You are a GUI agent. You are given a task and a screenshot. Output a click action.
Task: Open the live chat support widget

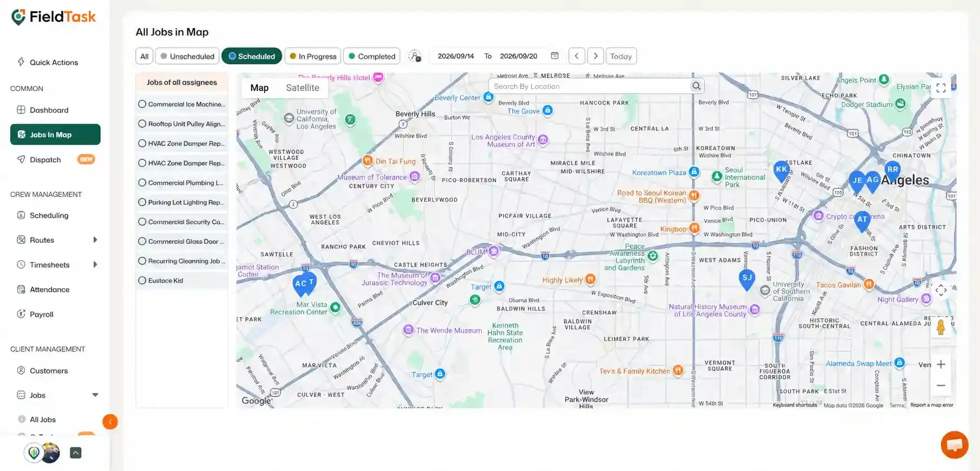(x=955, y=445)
